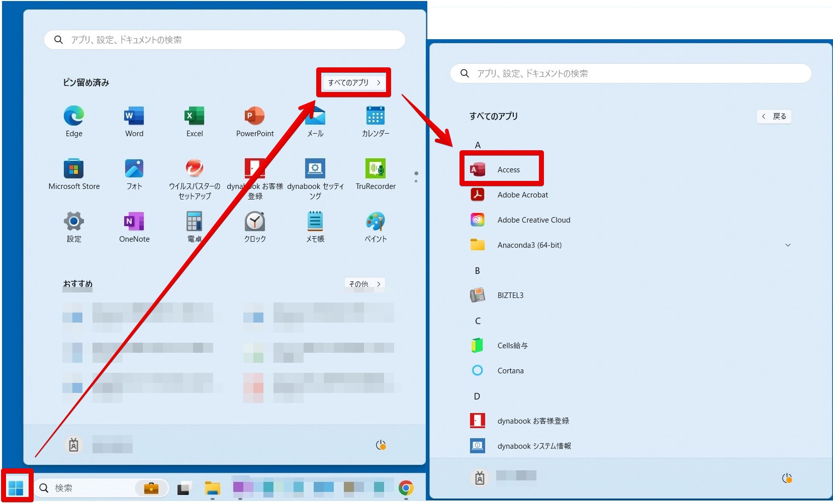Screen dimensions: 833x504
Task: Open Microsoft Store pinned app
Action: [74, 174]
